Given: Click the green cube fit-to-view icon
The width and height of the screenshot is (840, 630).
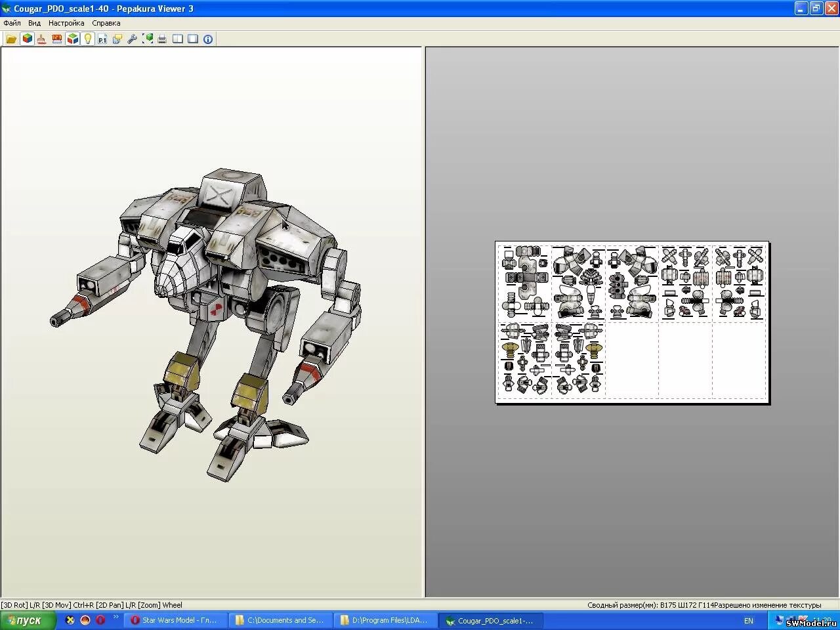Looking at the screenshot, I should [x=148, y=39].
